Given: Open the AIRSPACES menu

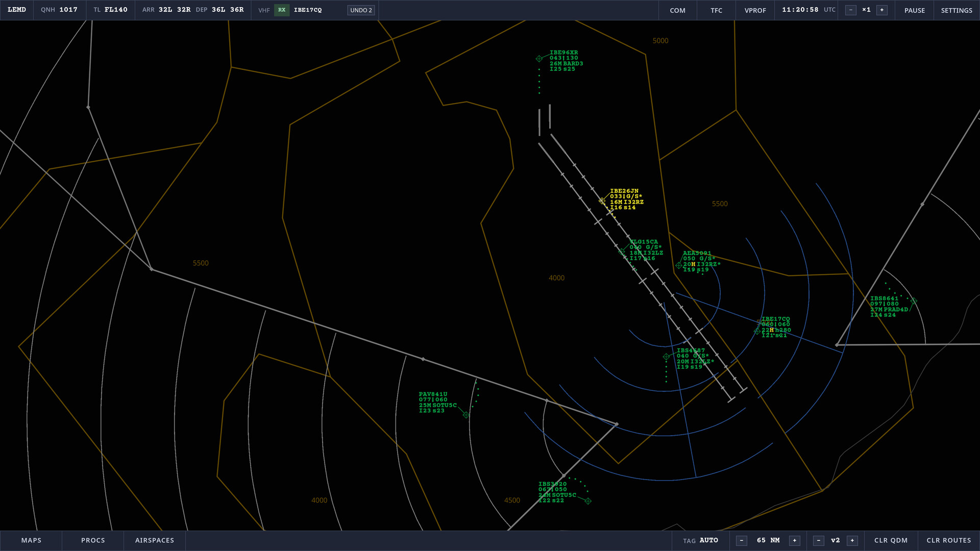Looking at the screenshot, I should (x=155, y=540).
